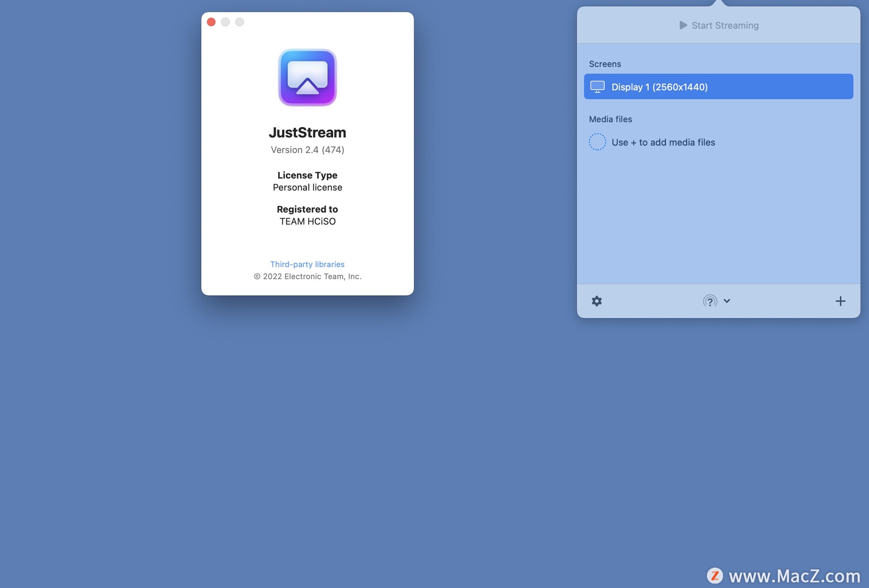Click 'Use + to add media files' text
Image resolution: width=869 pixels, height=588 pixels.
pos(663,142)
